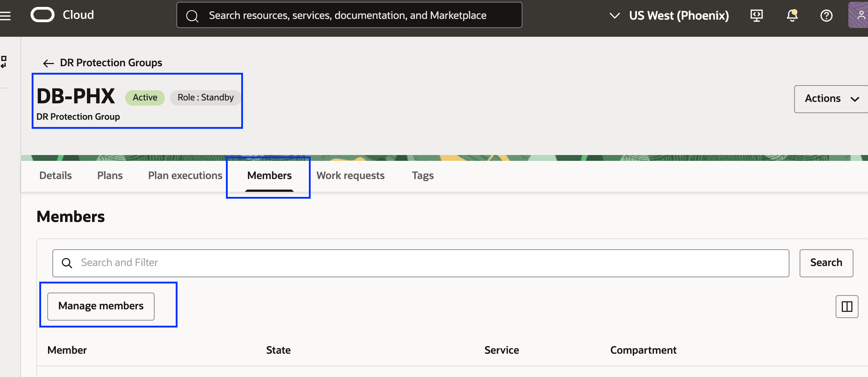The height and width of the screenshot is (377, 868).
Task: Focus the global resources search bar
Action: click(x=349, y=15)
